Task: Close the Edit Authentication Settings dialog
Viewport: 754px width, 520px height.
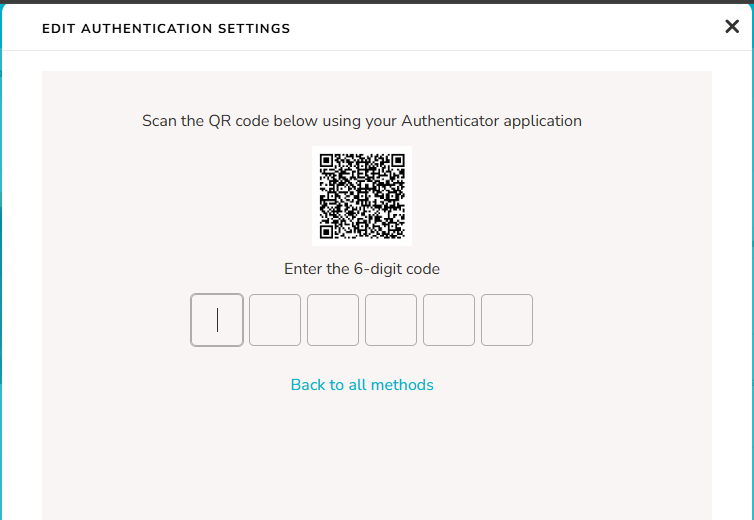Action: click(x=732, y=26)
